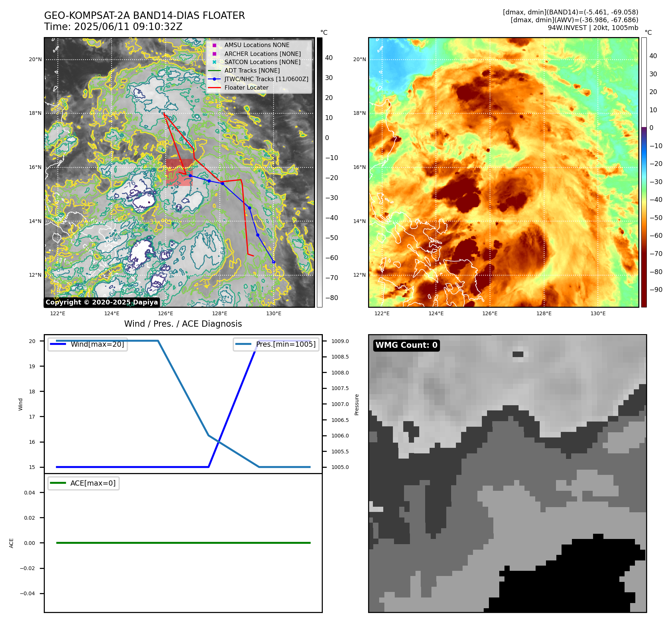Click the AMSU Locations NONE legend entry
The image size is (672, 626).
click(256, 45)
